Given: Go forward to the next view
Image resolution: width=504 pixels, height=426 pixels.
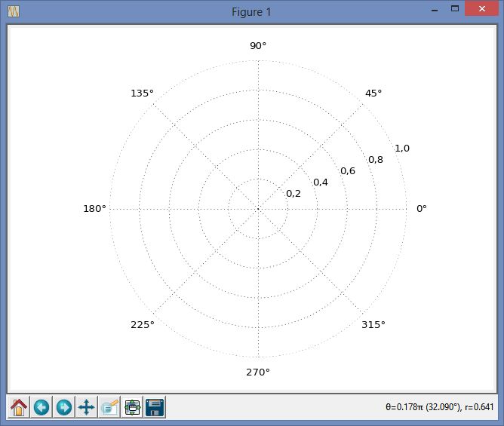Looking at the screenshot, I should pyautogui.click(x=64, y=407).
